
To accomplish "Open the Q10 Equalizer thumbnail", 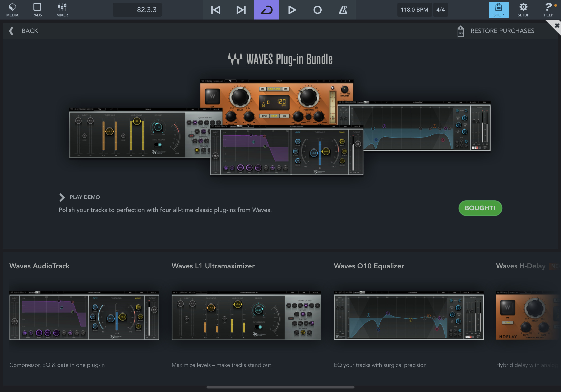I will (x=409, y=315).
